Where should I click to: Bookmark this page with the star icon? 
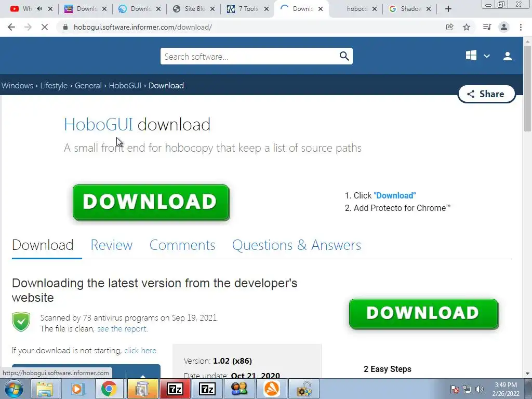tap(467, 27)
